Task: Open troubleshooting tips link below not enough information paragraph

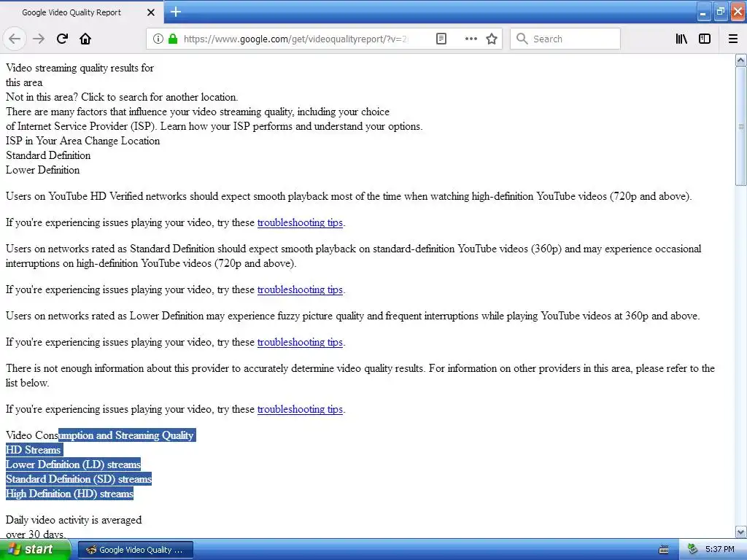Action: coord(300,409)
